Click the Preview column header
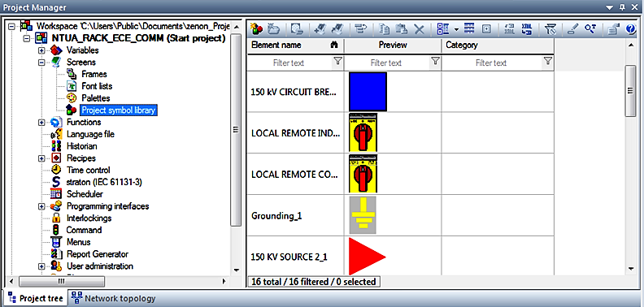Viewport: 644px width, 307px height. (393, 45)
